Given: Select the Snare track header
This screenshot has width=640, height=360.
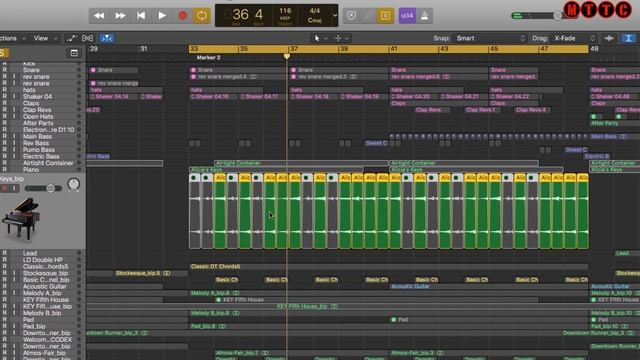Looking at the screenshot, I should [31, 70].
